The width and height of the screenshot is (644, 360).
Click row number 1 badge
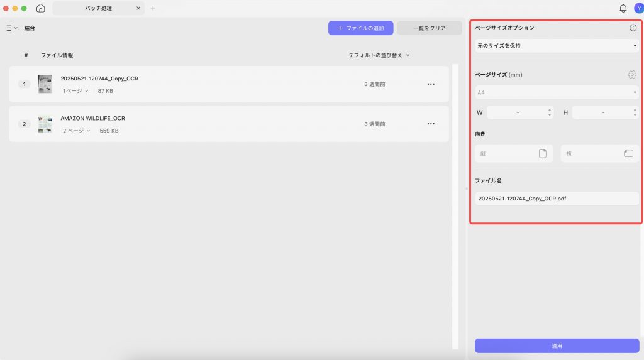pyautogui.click(x=25, y=84)
